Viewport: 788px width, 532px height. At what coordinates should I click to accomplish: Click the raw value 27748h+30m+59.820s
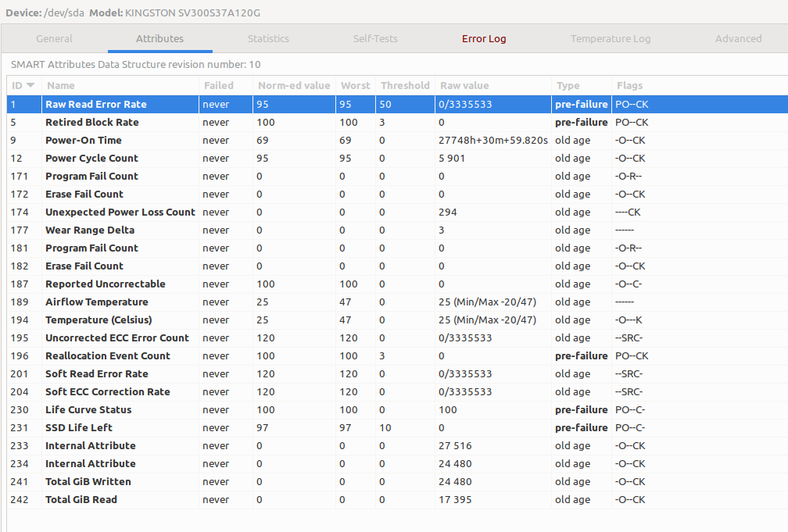point(493,140)
